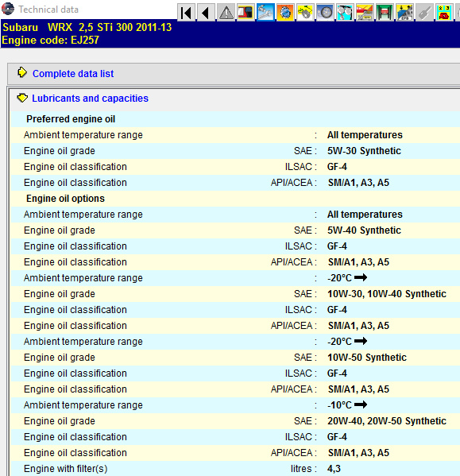Open the red diagnostic tool icon
Screen dimensions: 460x476
pos(245,13)
